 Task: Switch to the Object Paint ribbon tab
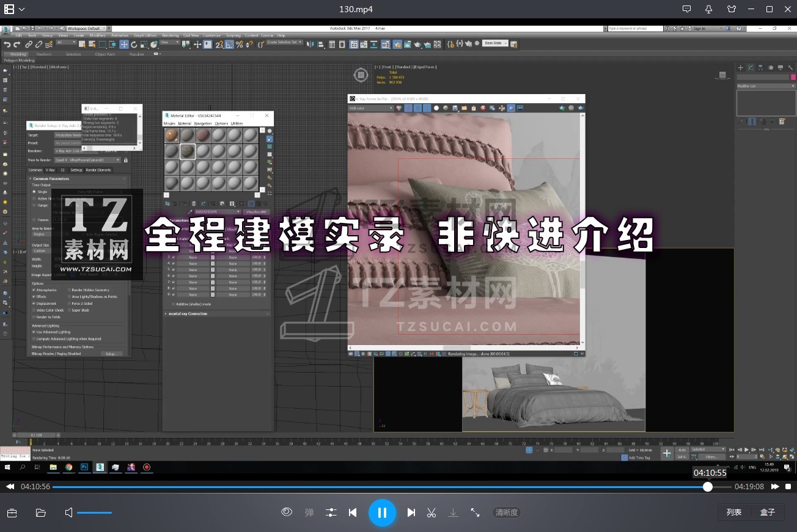(x=105, y=54)
